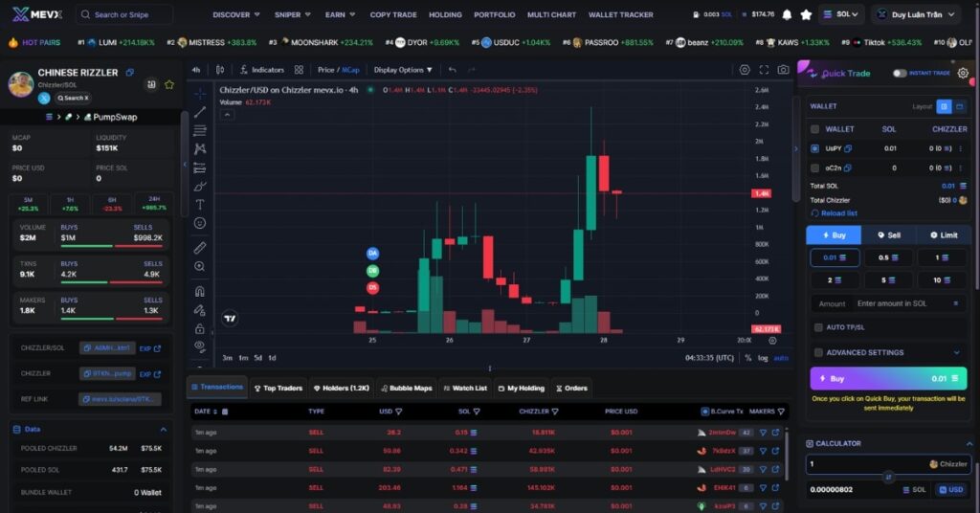This screenshot has width=980, height=513.
Task: Click the Amount in SOL input field
Action: pos(888,303)
